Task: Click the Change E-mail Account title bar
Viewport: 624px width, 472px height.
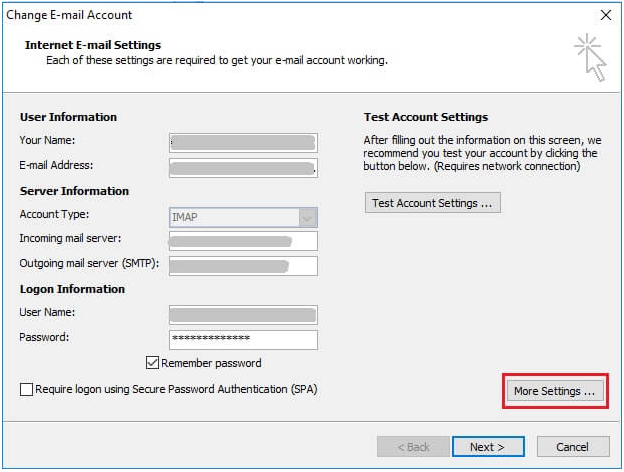Action: [300, 15]
